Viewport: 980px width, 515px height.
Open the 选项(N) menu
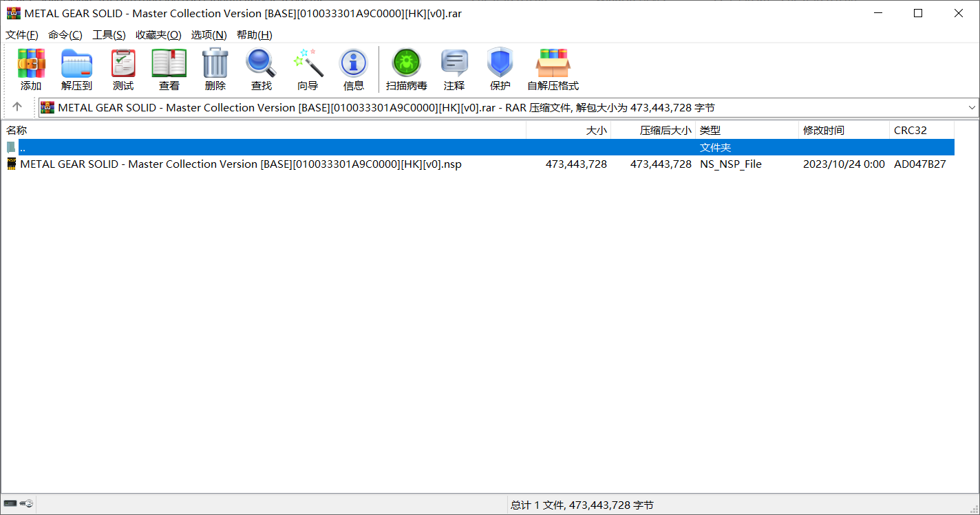(209, 35)
